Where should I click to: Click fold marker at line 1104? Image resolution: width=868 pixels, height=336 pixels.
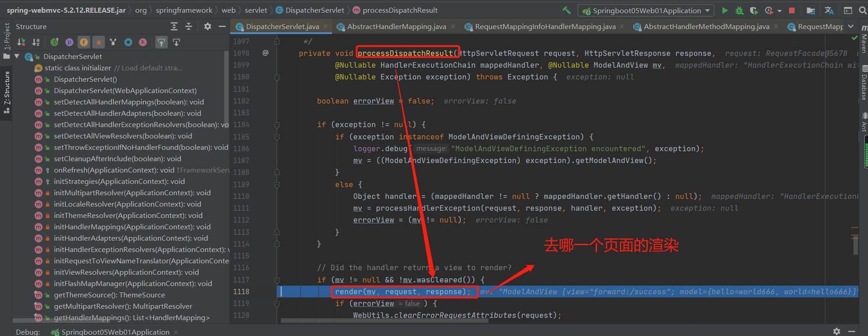(277, 124)
